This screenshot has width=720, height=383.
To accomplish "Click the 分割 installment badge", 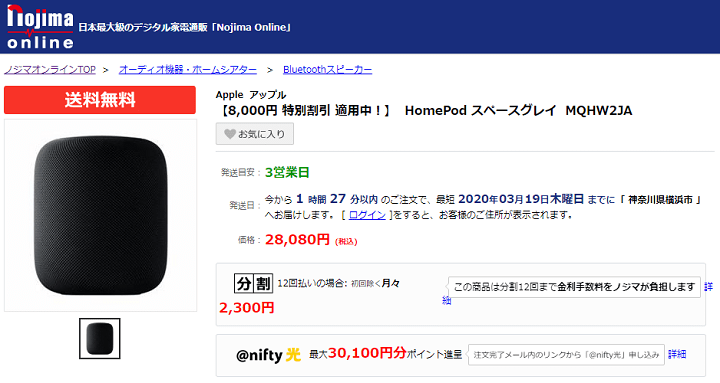I will (253, 283).
